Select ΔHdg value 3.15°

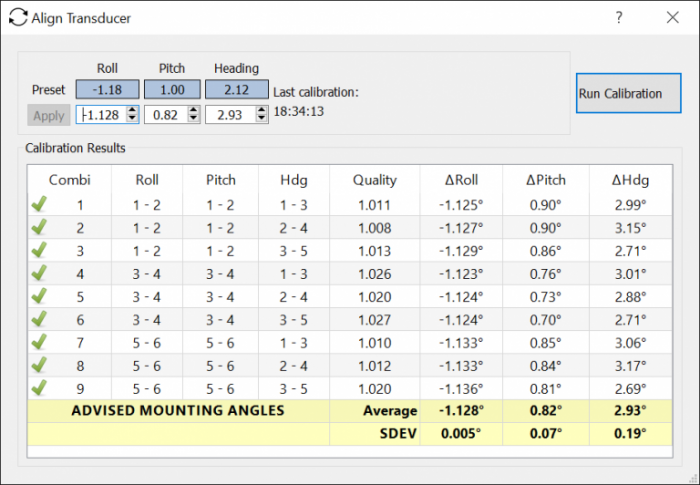[x=630, y=228]
